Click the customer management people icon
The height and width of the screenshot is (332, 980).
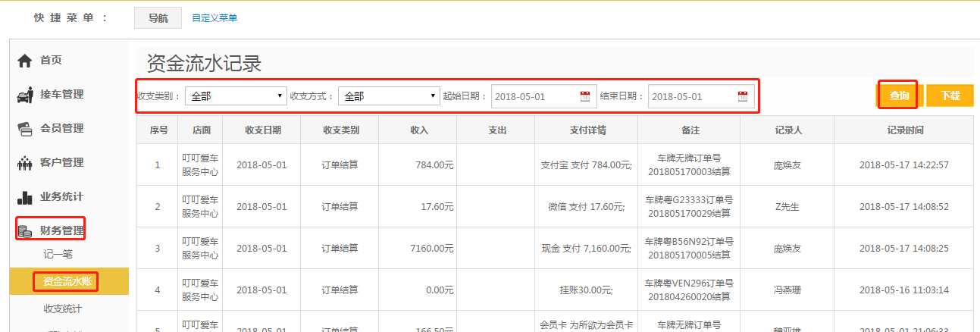(25, 163)
